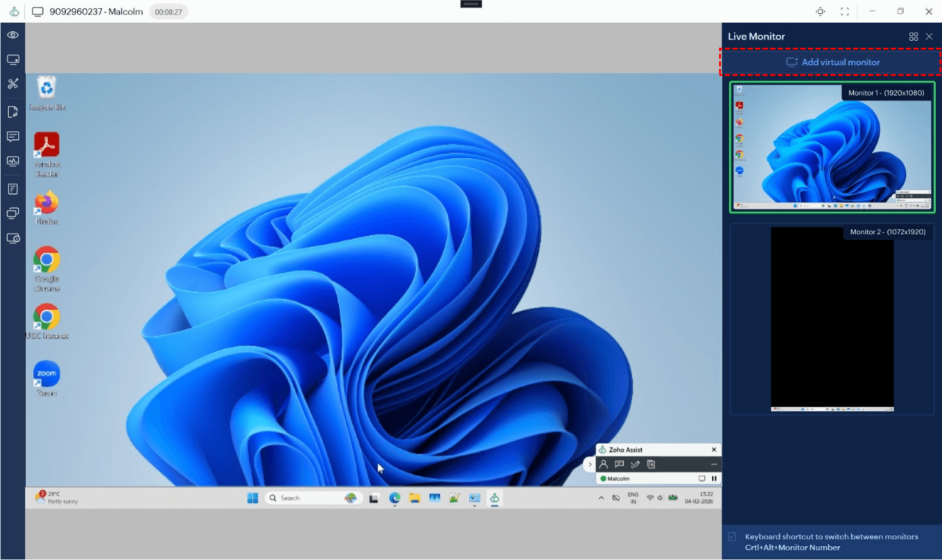Click the eye view icon in left sidebar
Viewport: 942px width, 560px height.
point(13,35)
